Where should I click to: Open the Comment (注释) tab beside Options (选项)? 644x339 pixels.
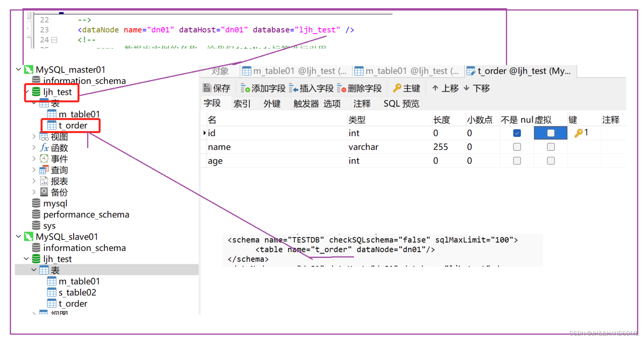[362, 103]
